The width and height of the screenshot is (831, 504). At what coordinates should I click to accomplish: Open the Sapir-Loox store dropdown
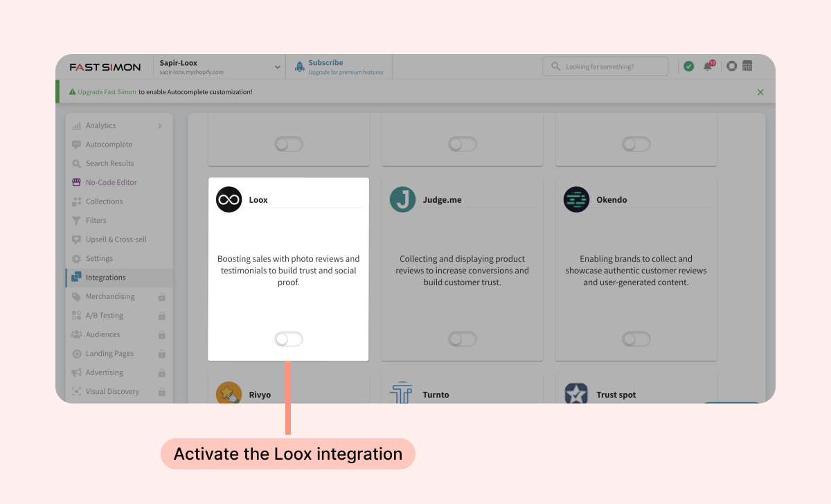tap(278, 67)
